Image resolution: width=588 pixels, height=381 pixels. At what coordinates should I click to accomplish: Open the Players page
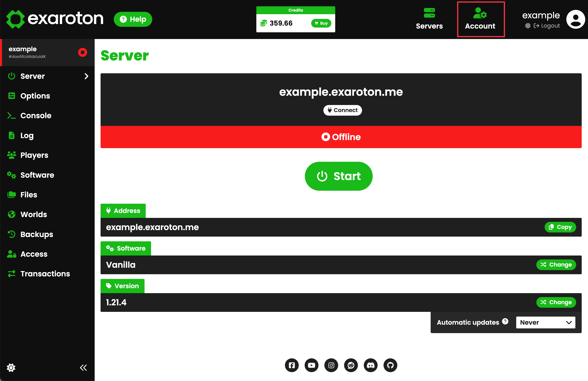coord(48,155)
